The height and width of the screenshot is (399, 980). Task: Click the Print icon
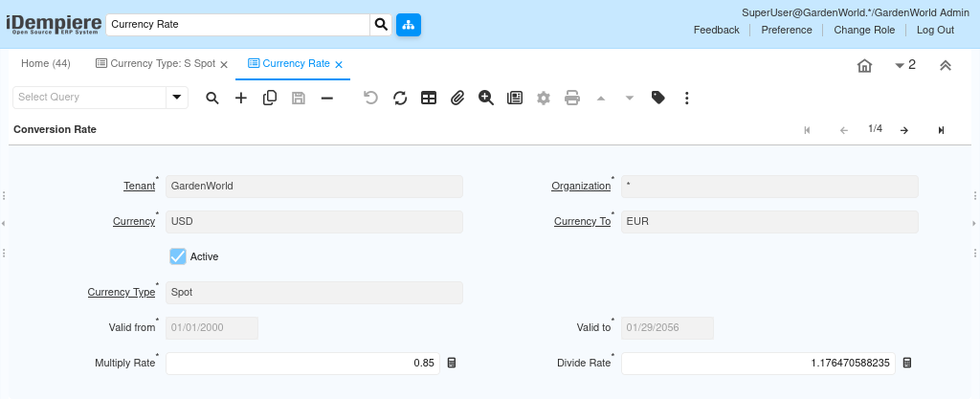click(x=572, y=98)
